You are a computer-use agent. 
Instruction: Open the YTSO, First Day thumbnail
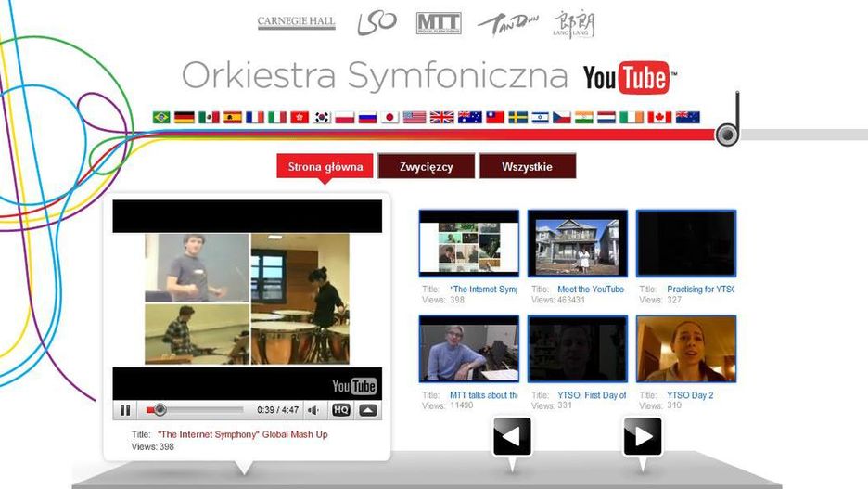(x=578, y=349)
